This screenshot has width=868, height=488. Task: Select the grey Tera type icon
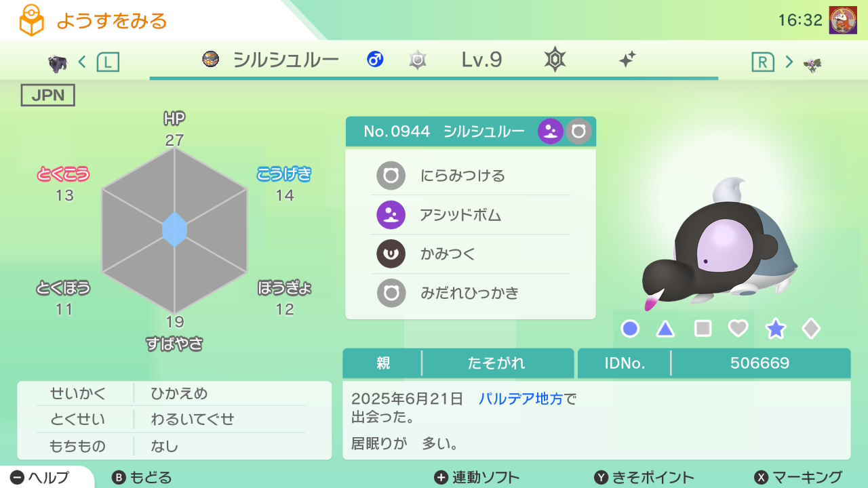coord(418,60)
